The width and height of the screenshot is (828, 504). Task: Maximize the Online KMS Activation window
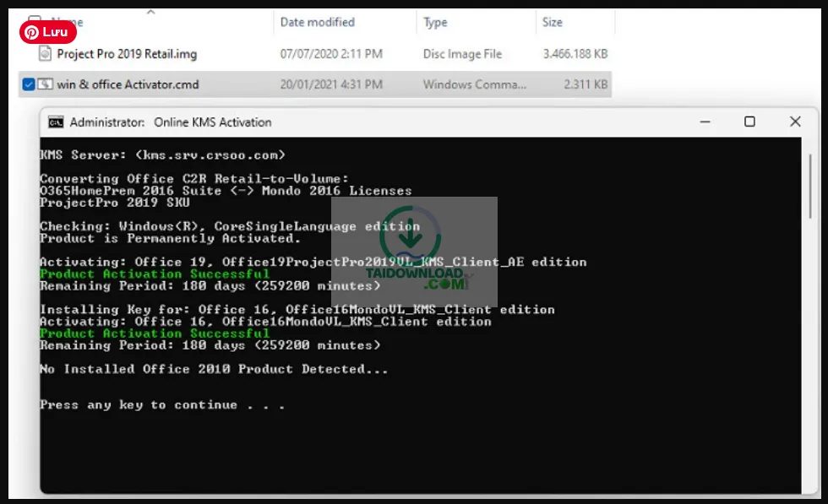(x=749, y=122)
